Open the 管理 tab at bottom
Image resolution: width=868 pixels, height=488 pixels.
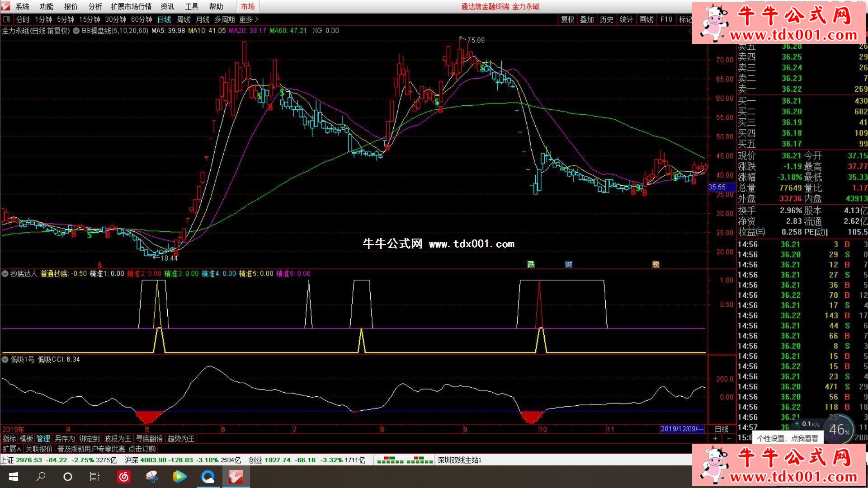pyautogui.click(x=43, y=439)
